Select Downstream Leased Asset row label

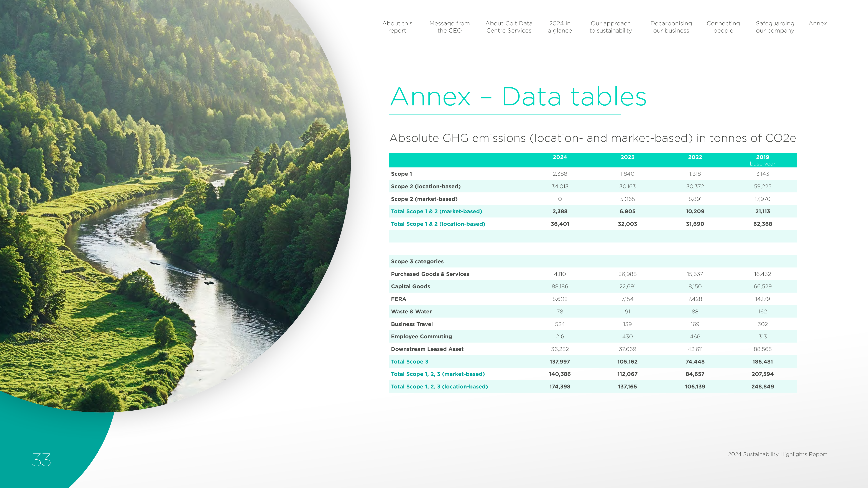427,349
